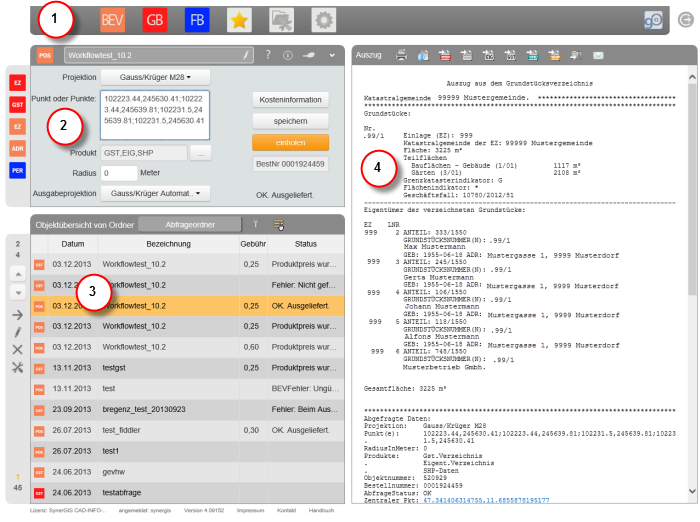Sort by Gebühr column header
700x522 pixels.
(x=253, y=244)
